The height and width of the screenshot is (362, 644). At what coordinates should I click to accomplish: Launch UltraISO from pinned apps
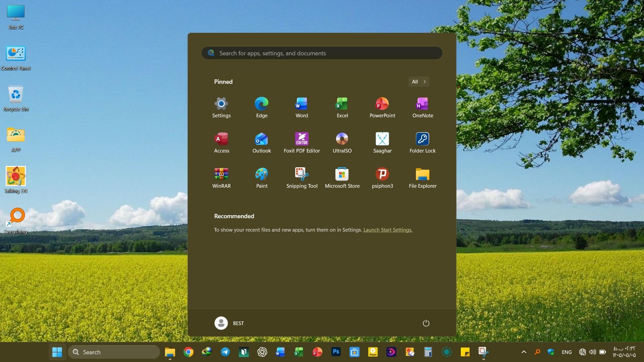click(342, 143)
